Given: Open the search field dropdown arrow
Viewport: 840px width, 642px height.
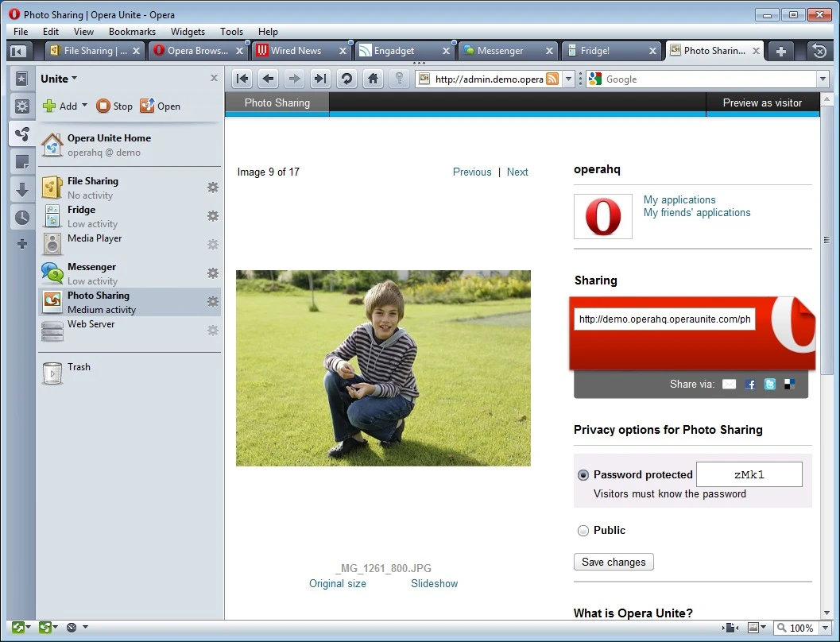Looking at the screenshot, I should click(823, 79).
